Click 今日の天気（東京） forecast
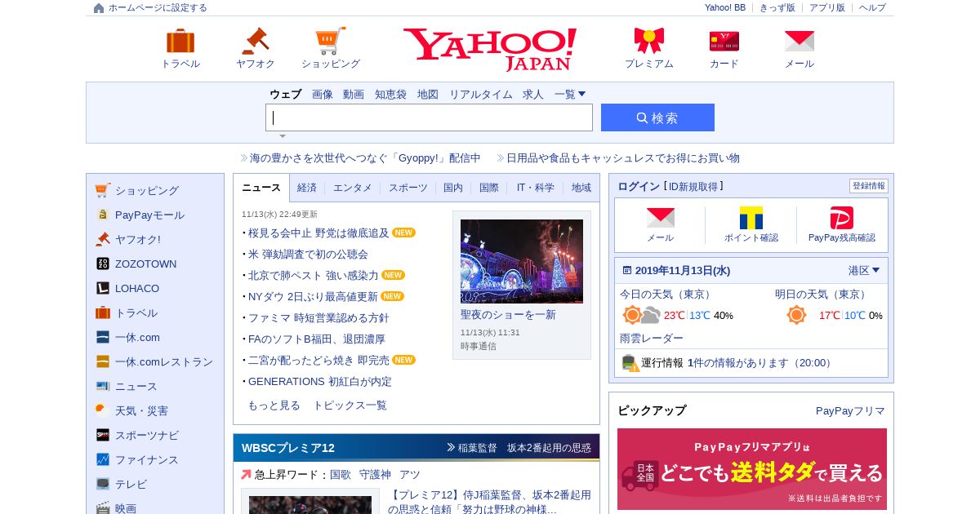This screenshot has height=514, width=980. pos(666,294)
